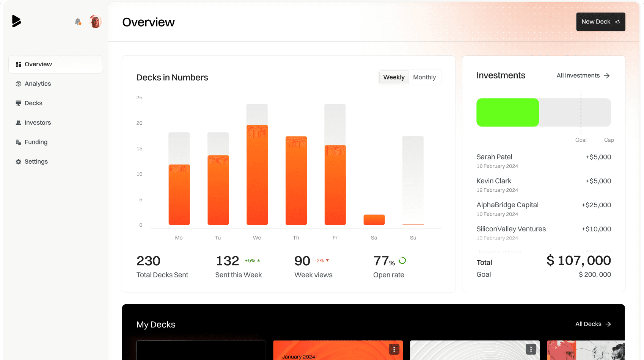The image size is (644, 360).
Task: Click the arrow next to All Investments
Action: [607, 76]
